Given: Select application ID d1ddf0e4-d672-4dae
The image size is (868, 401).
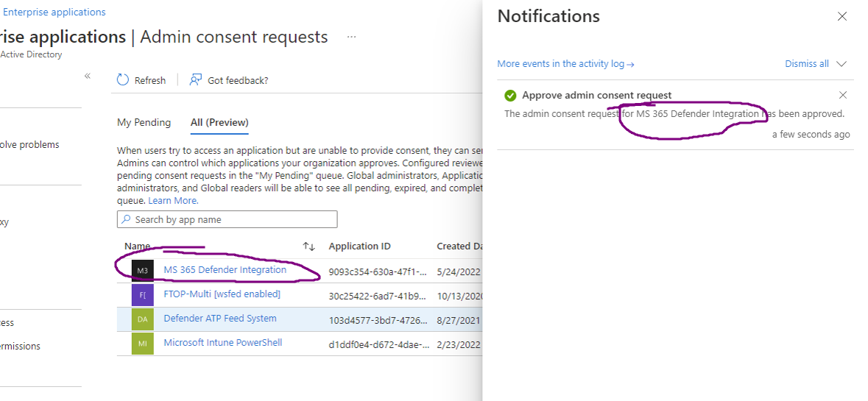Looking at the screenshot, I should click(379, 344).
